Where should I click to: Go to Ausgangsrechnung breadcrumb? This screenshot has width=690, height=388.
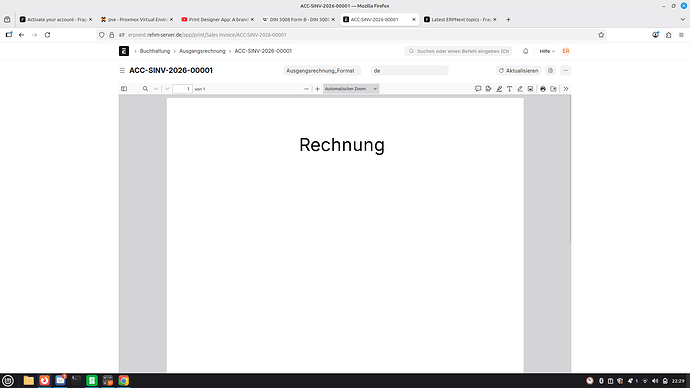coord(202,51)
